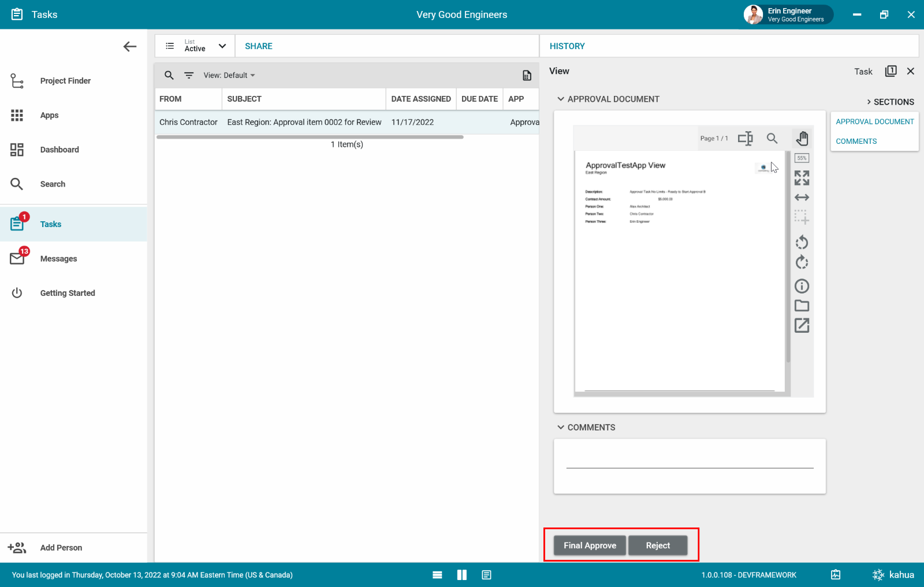Collapse the Approval Document section
Viewport: 924px width, 587px height.
tap(560, 99)
